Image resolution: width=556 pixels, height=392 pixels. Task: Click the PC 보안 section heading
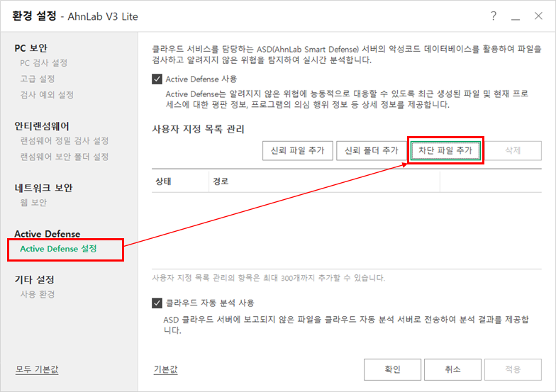(x=31, y=48)
